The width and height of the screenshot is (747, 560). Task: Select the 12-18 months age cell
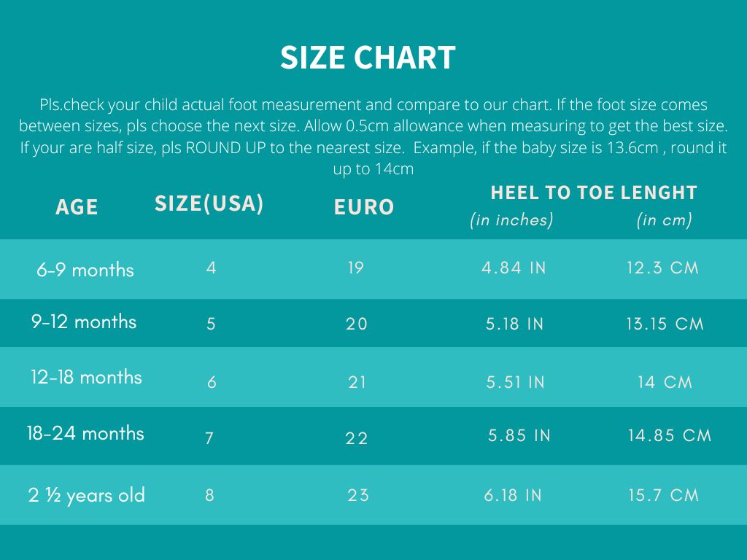tap(86, 377)
